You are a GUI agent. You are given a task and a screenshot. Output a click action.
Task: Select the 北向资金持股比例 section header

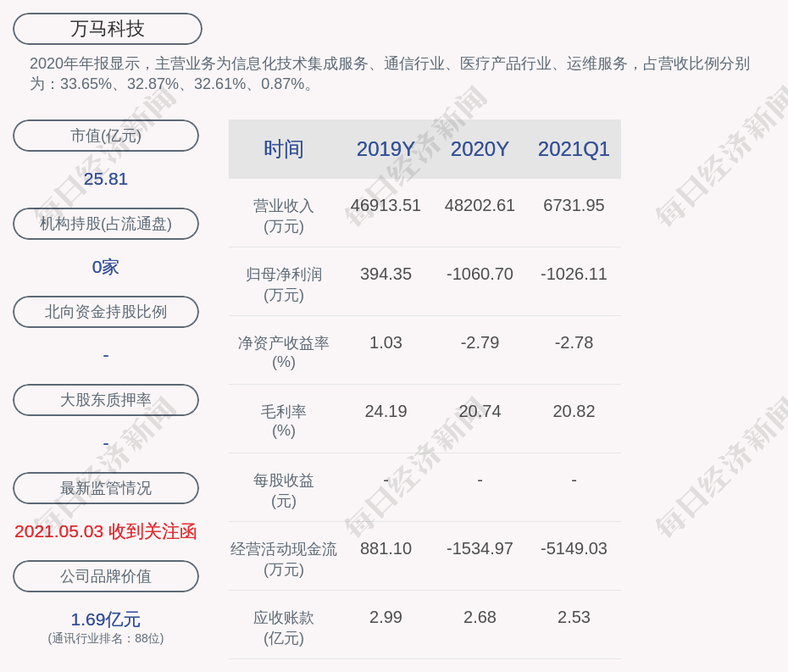(x=105, y=311)
